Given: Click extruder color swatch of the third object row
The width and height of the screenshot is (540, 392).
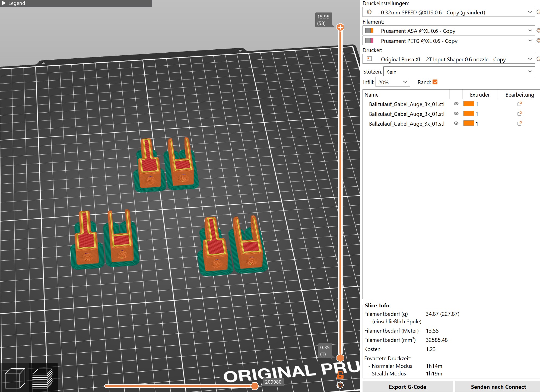Looking at the screenshot, I should coord(469,123).
